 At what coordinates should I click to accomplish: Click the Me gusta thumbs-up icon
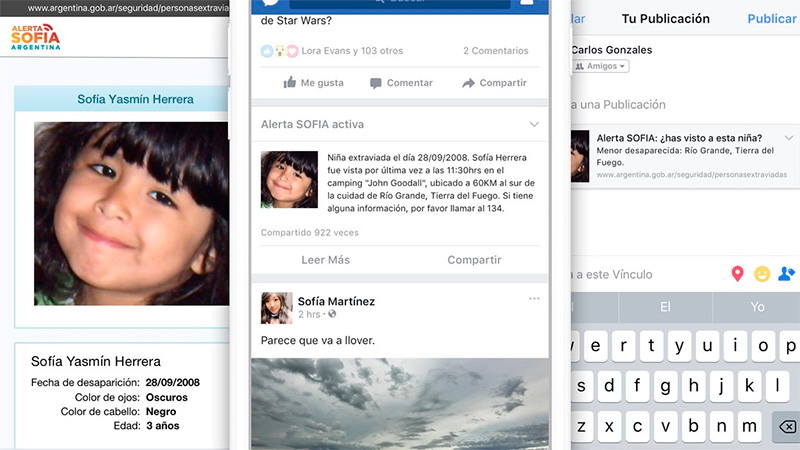pos(289,82)
